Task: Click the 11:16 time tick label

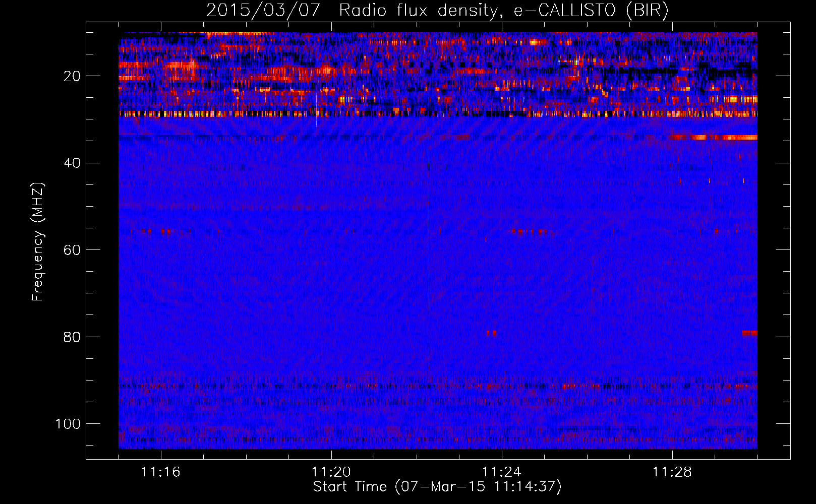Action: point(161,472)
